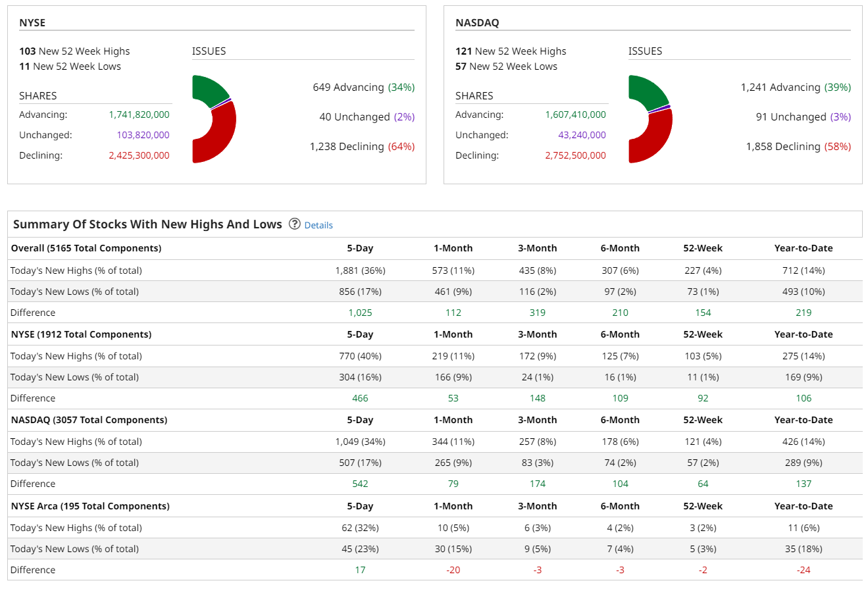Select NASDAQ declining shares value 2,752,500,000
This screenshot has height=589, width=868.
[x=575, y=155]
